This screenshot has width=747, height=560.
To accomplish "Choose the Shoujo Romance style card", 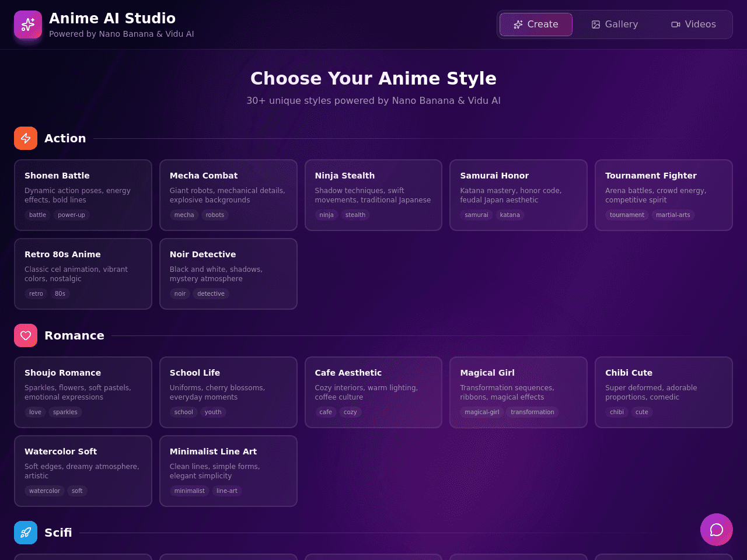I will (83, 392).
